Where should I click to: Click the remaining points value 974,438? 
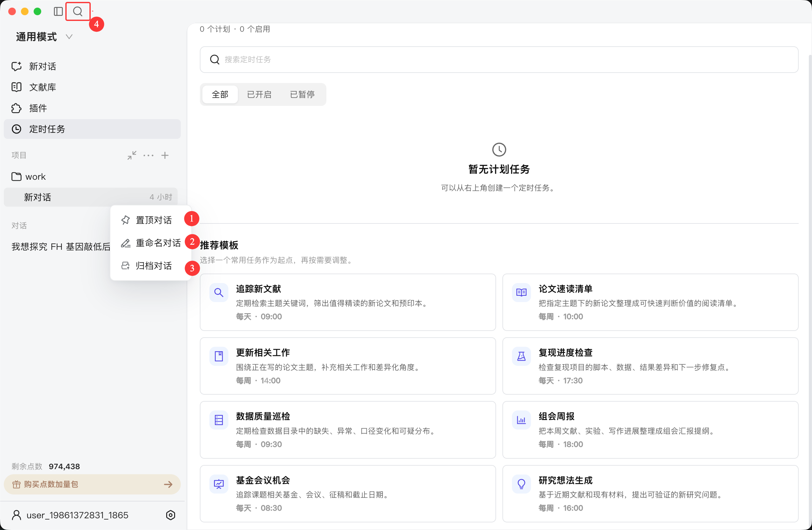point(64,466)
